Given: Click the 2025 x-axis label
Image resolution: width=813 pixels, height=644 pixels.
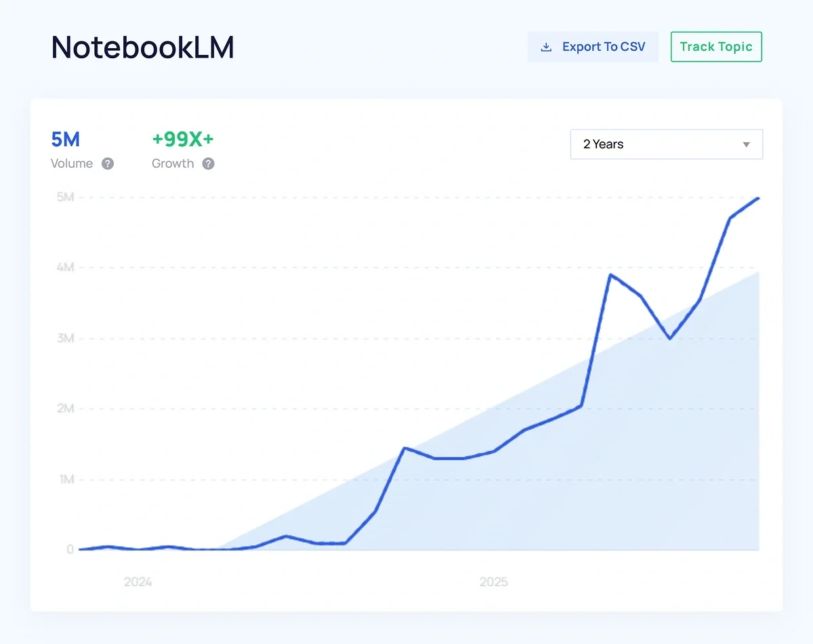Looking at the screenshot, I should coord(494,582).
